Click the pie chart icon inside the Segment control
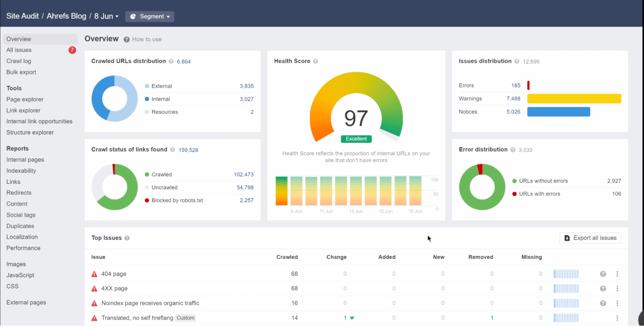 point(133,16)
